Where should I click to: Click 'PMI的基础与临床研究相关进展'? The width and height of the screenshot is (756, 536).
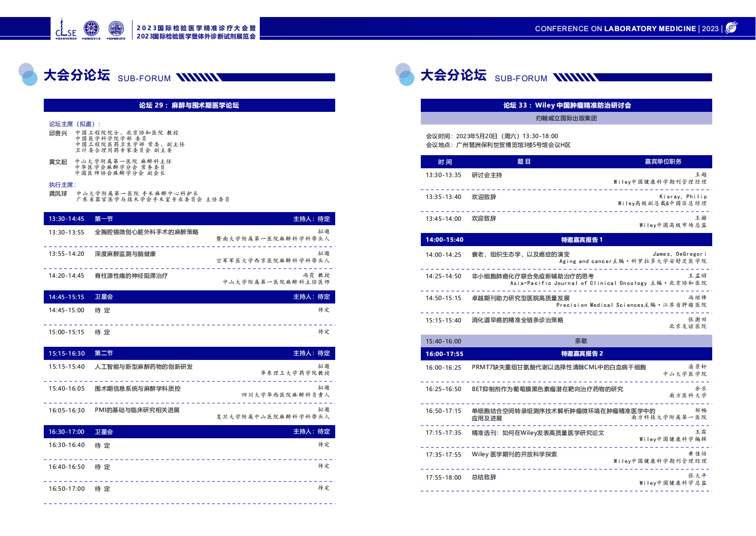137,410
